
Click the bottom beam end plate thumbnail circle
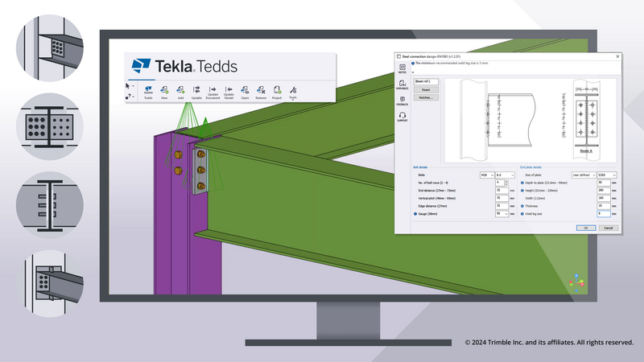(50, 284)
